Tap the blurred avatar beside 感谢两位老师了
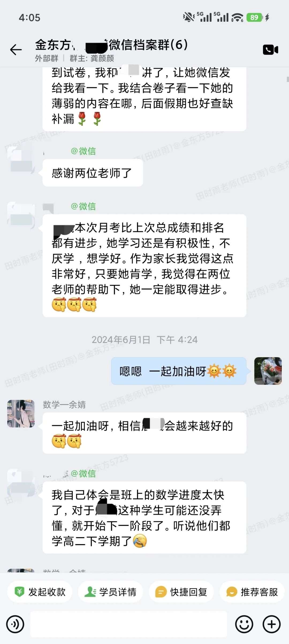Viewport: 289px width, 644px height. pos(21,160)
